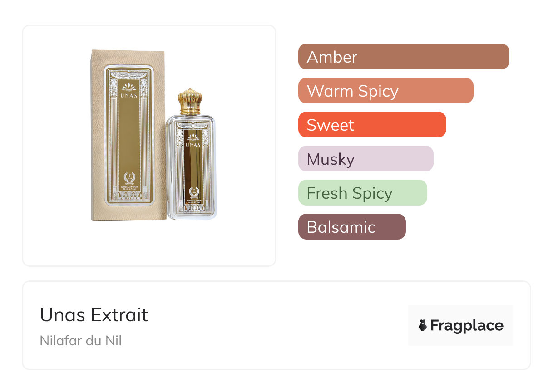This screenshot has width=553, height=392.
Task: Click the Fragplace logo icon
Action: [x=423, y=325]
